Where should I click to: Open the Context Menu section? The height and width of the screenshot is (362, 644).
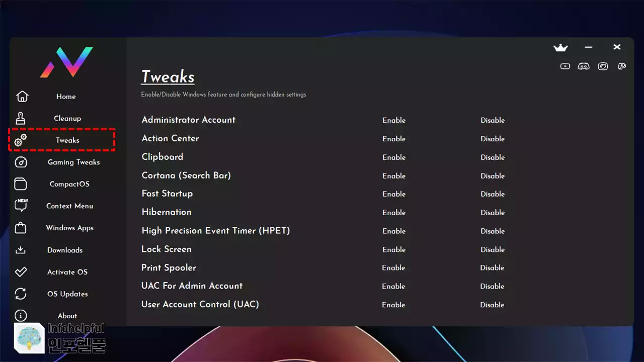(x=69, y=206)
